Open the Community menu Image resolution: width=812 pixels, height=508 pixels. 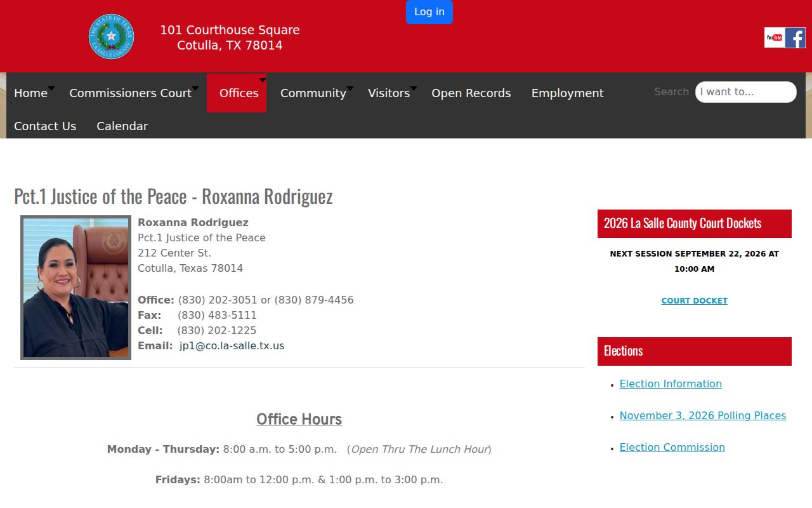313,93
